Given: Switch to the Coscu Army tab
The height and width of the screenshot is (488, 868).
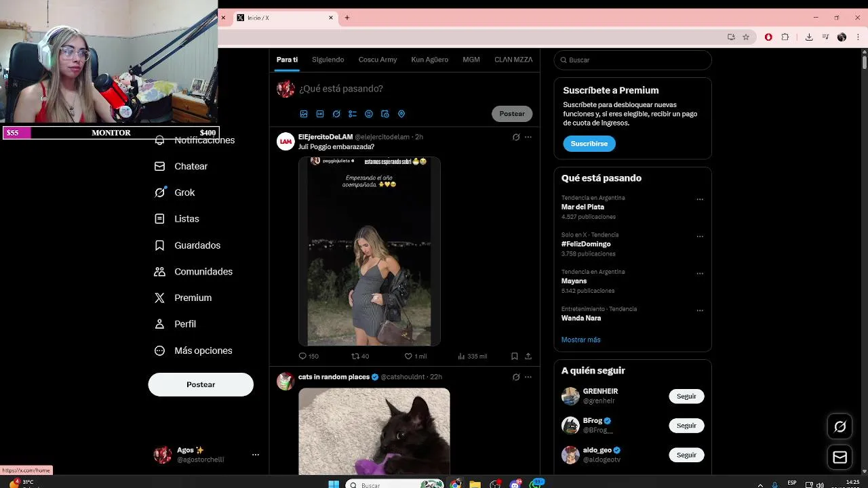Looking at the screenshot, I should pyautogui.click(x=378, y=60).
